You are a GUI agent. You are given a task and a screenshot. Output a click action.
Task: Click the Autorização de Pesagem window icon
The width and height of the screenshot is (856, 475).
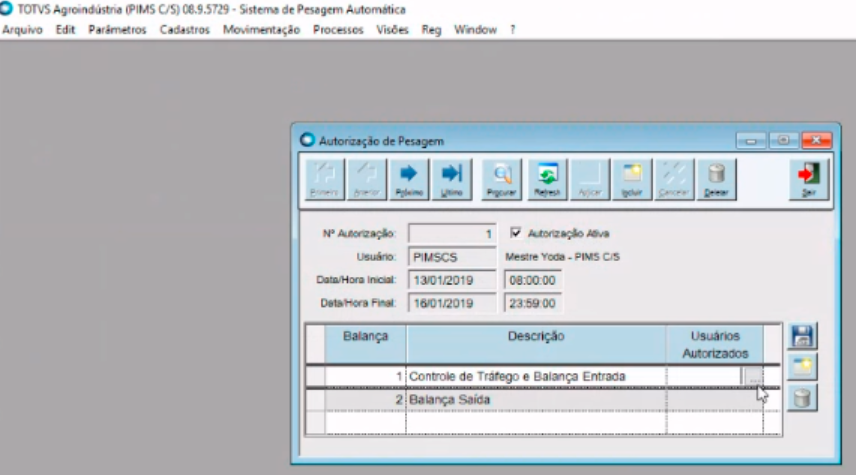[307, 140]
